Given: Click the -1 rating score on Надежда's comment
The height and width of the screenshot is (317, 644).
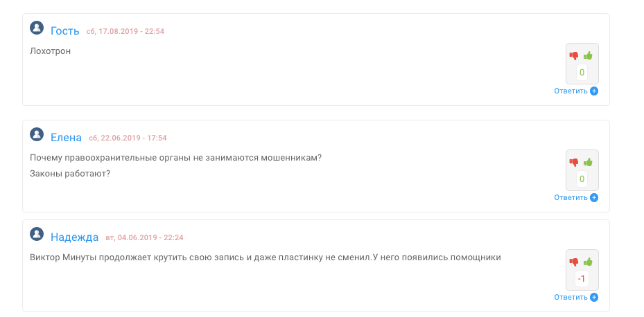Looking at the screenshot, I should click(582, 279).
